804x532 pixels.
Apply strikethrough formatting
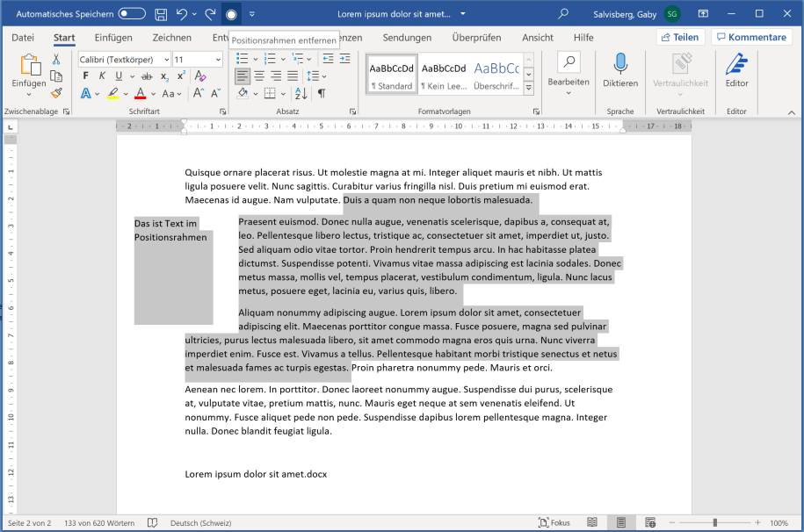[147, 76]
